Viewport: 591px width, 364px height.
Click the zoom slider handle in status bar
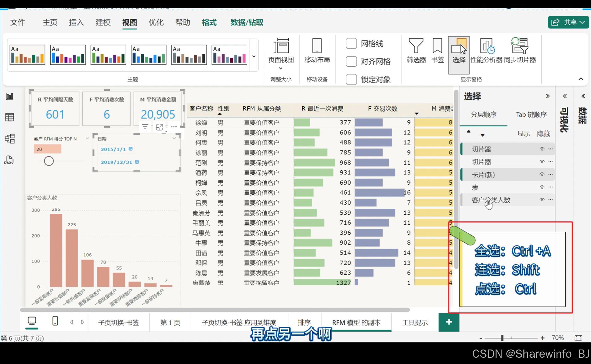click(x=502, y=338)
